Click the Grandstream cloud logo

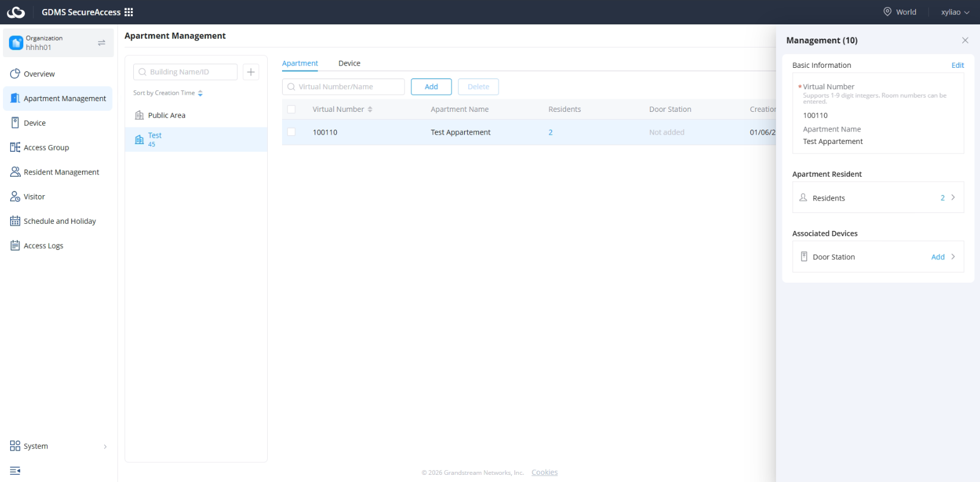point(16,12)
